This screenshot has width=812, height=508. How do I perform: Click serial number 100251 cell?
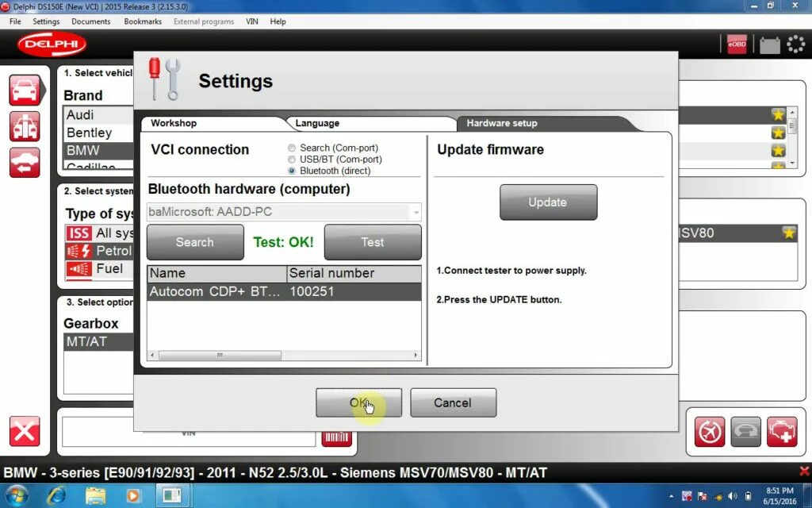[x=312, y=292]
